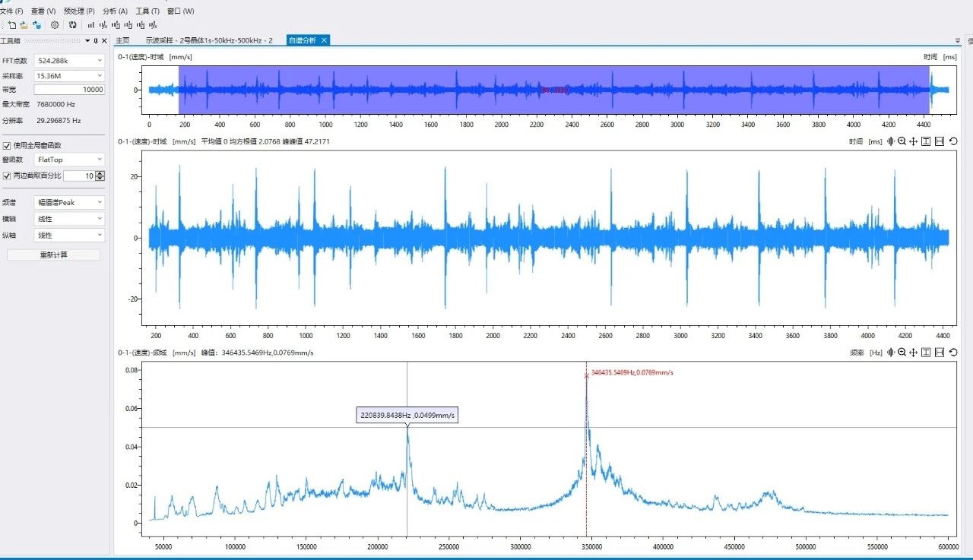Image resolution: width=973 pixels, height=560 pixels.
Task: Toggle the 两边截取百分比 checkbox
Action: (x=7, y=176)
